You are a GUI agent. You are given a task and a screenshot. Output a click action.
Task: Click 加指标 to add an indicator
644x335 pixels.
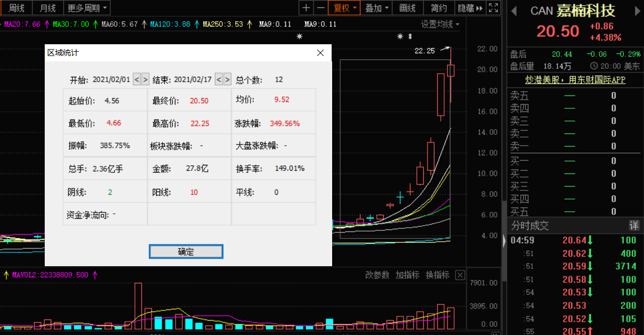click(408, 275)
